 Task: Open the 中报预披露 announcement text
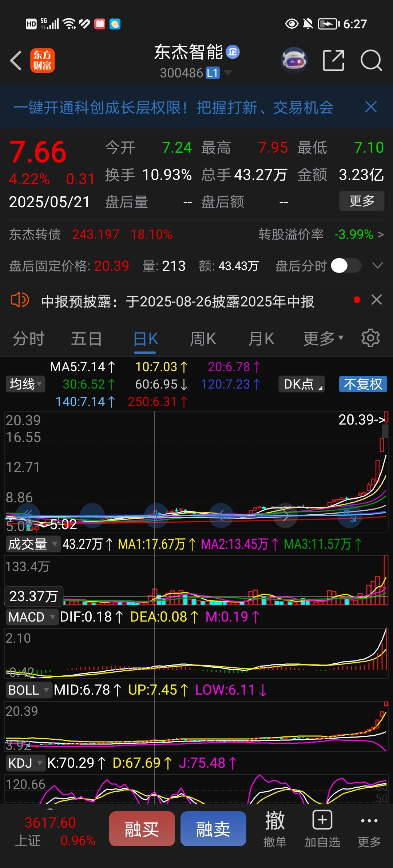[178, 301]
